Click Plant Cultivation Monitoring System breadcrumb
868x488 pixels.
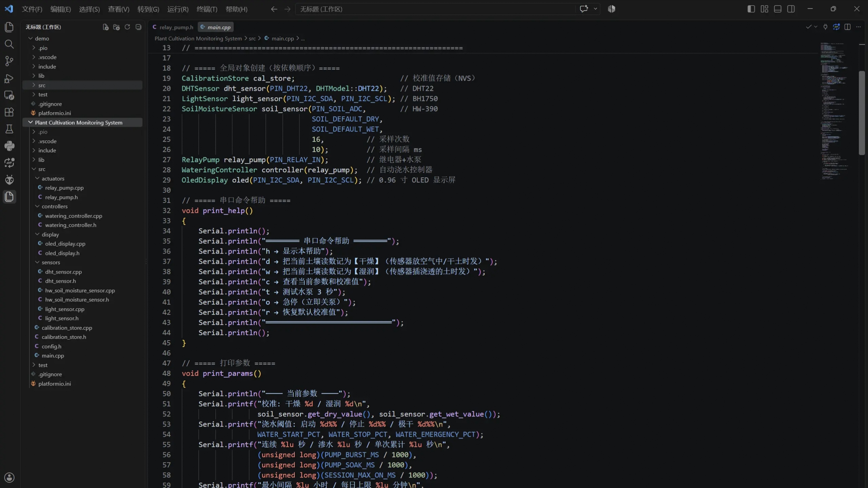[198, 38]
